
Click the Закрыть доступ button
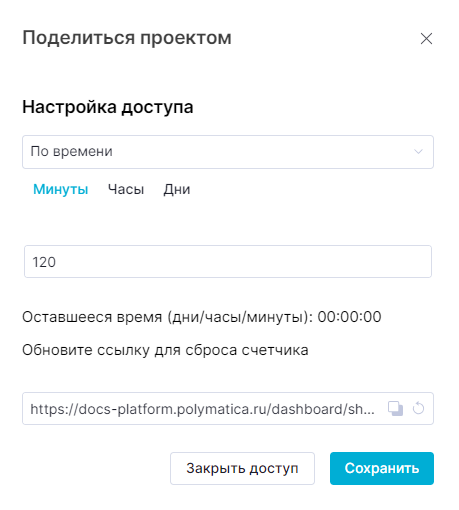point(242,468)
